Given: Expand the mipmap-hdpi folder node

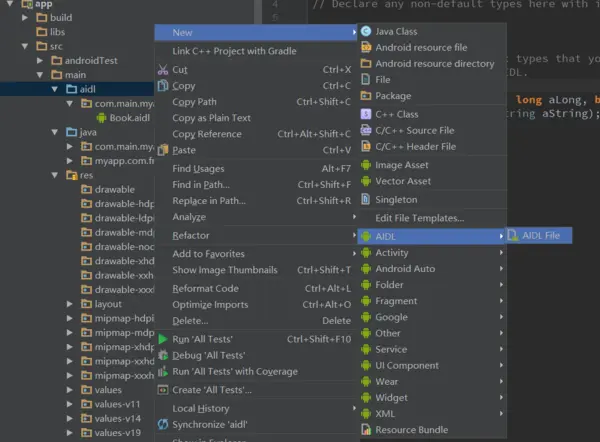Looking at the screenshot, I should tap(70, 318).
